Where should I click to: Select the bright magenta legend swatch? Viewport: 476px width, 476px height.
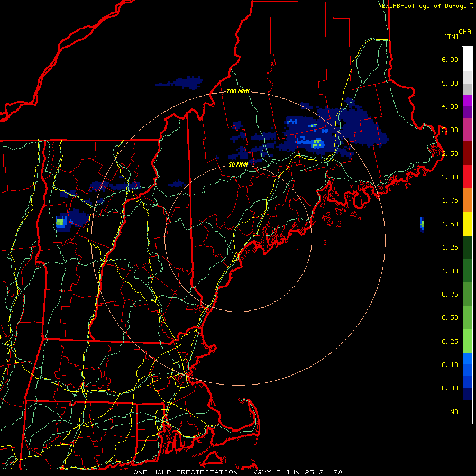tap(467, 100)
